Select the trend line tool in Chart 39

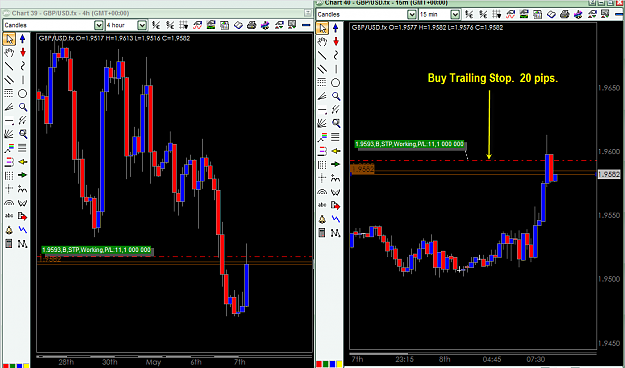tap(9, 66)
